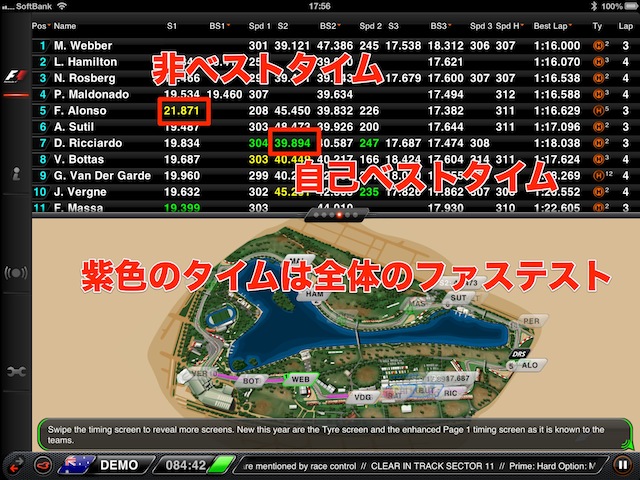The width and height of the screenshot is (640, 480).
Task: Tap the swipe timing screen tip message
Action: click(x=334, y=434)
